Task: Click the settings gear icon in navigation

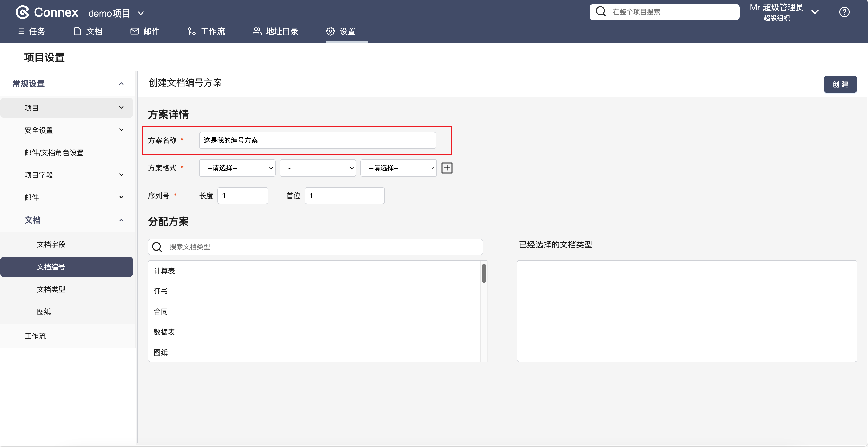Action: point(331,31)
